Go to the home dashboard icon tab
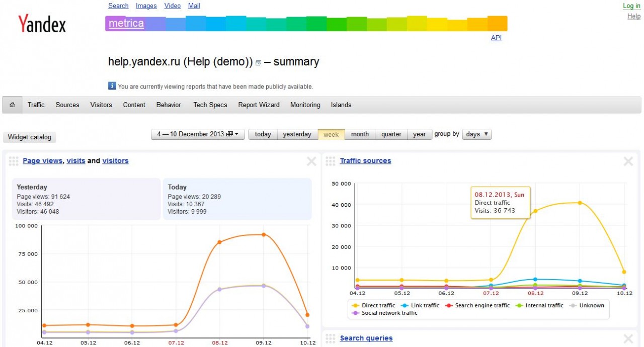Image resolution: width=644 pixels, height=347 pixels. click(12, 105)
